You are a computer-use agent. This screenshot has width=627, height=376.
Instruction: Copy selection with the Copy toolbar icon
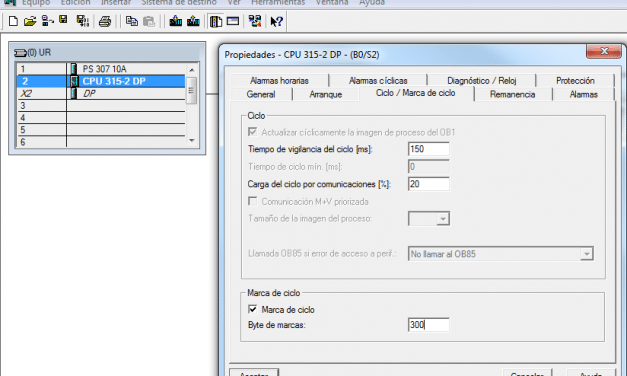[132, 21]
